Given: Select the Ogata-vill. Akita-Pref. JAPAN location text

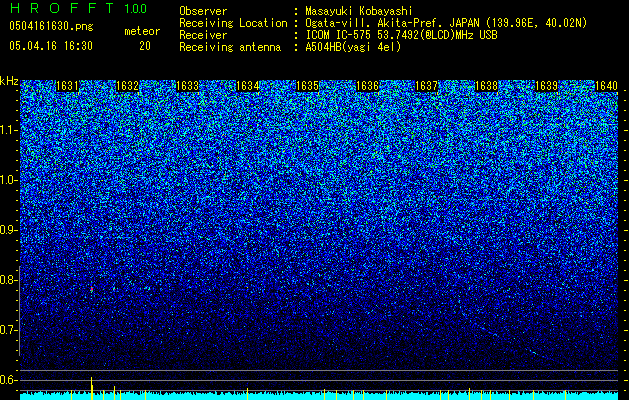Looking at the screenshot, I should pyautogui.click(x=446, y=23).
